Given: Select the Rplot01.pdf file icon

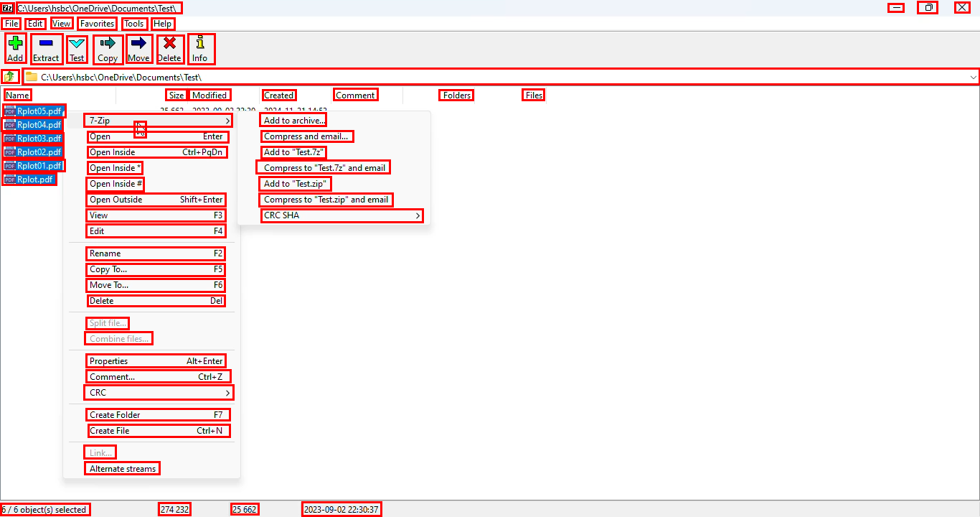Looking at the screenshot, I should coord(9,166).
